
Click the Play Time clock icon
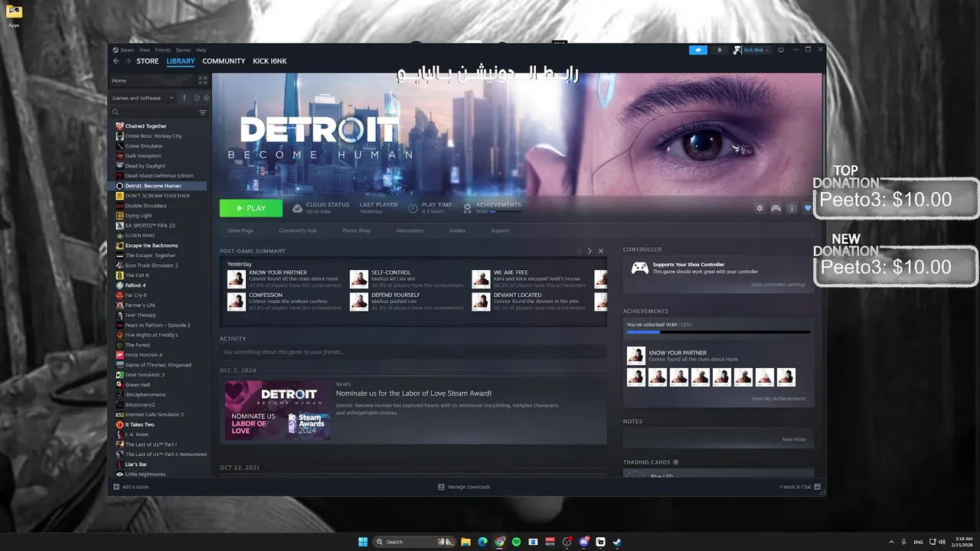(x=413, y=208)
